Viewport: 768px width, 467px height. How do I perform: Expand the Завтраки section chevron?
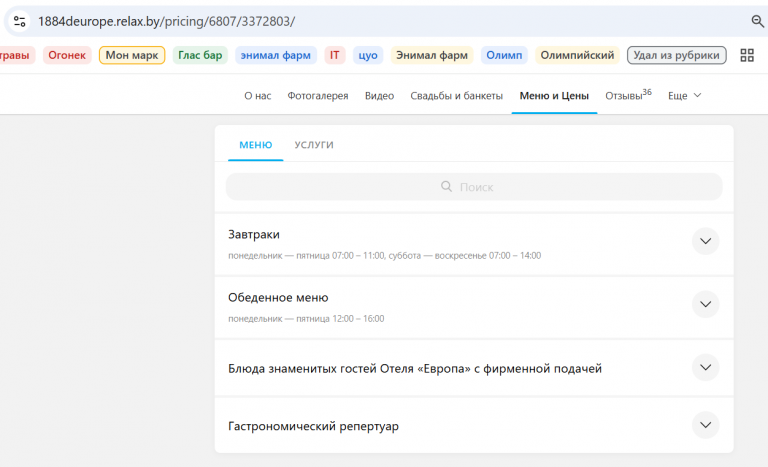[x=705, y=241]
